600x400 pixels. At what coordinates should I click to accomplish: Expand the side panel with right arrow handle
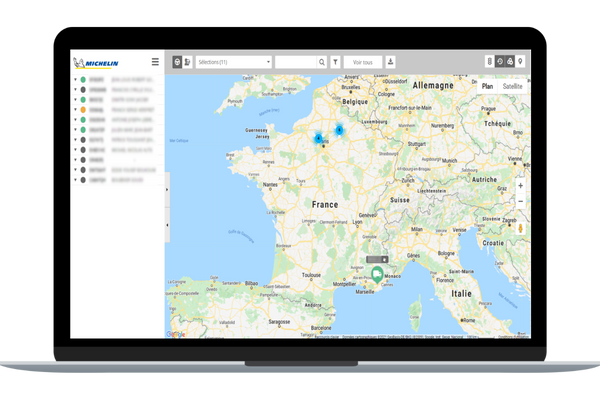pyautogui.click(x=167, y=189)
